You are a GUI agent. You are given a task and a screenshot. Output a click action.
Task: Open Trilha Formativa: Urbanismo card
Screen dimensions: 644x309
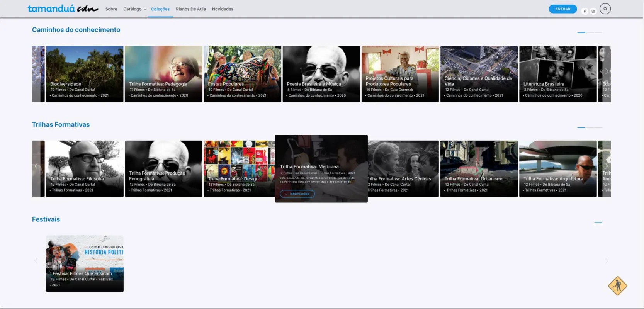[479, 169]
